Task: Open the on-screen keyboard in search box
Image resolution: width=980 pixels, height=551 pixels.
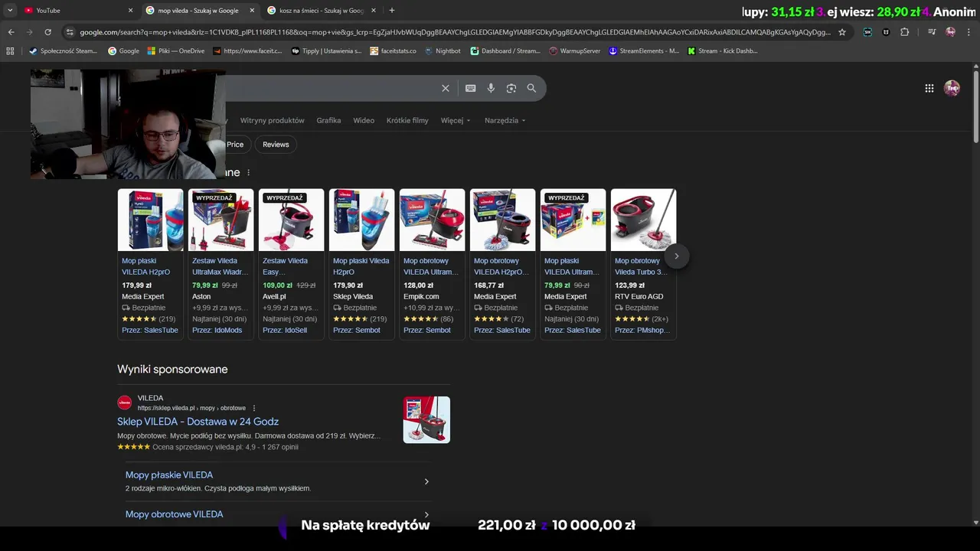Action: point(470,88)
